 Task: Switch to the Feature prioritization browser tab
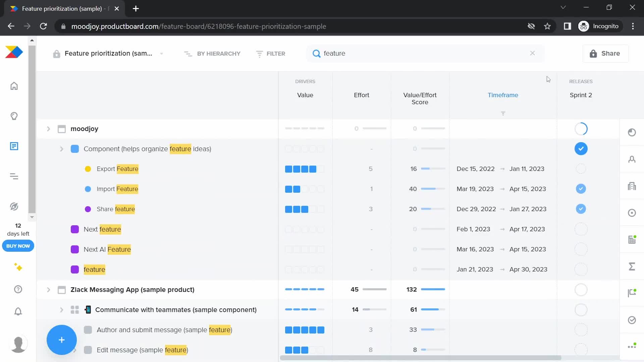[64, 8]
